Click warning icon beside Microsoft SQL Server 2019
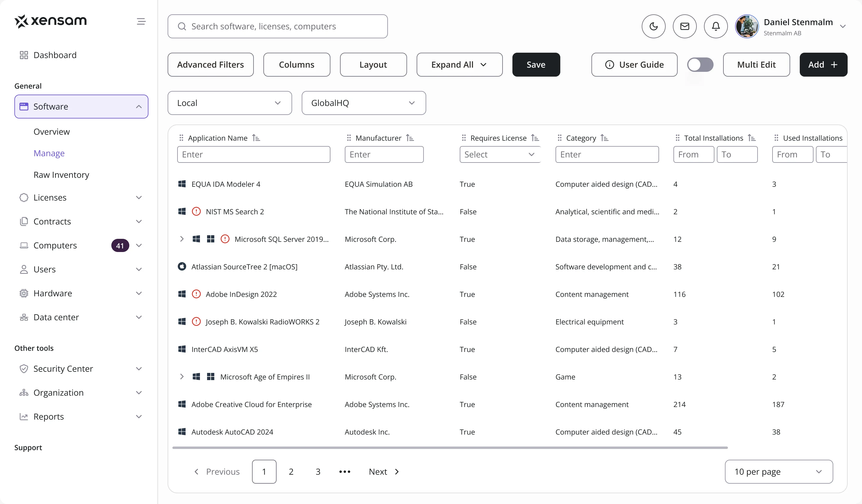This screenshot has width=862, height=504. click(x=225, y=239)
